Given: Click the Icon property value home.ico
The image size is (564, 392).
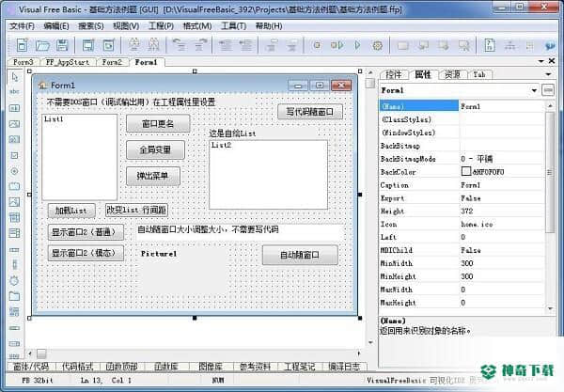Looking at the screenshot, I should 477,224.
